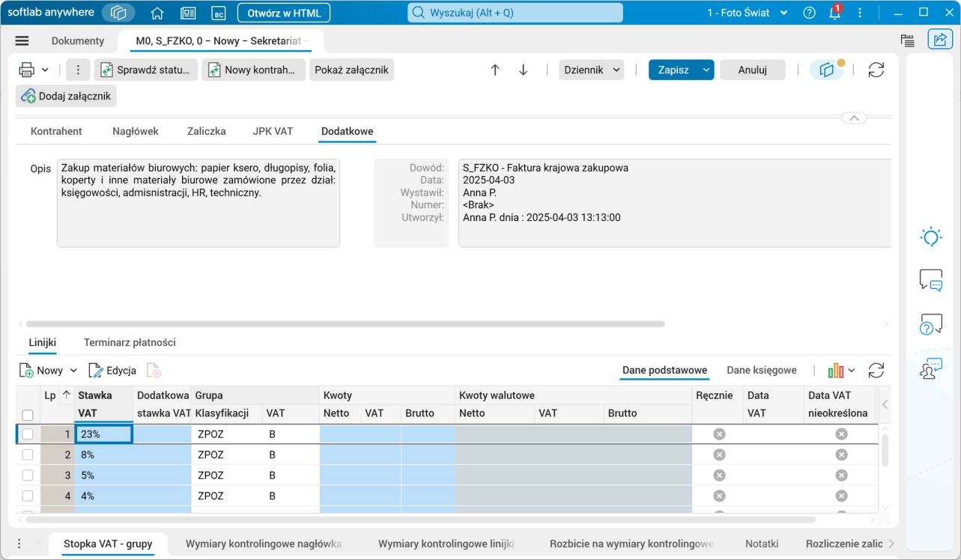
Task: Expand the Nowy line dropdown arrow
Action: 73,371
